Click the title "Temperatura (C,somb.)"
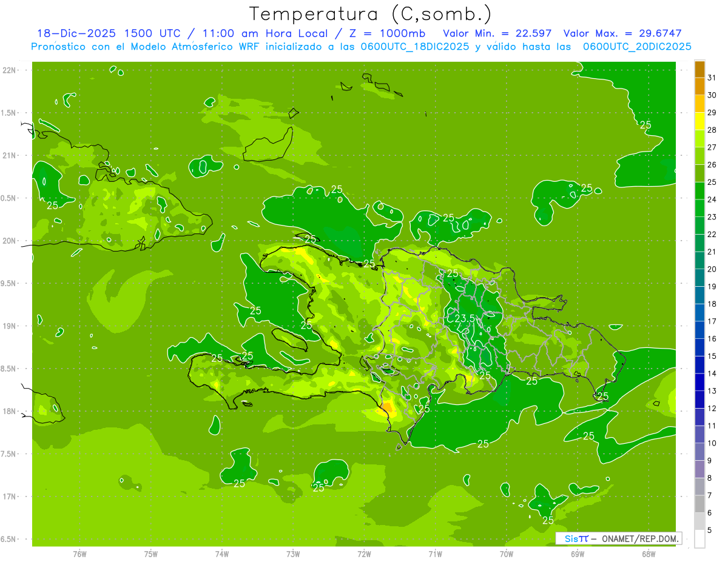Image resolution: width=728 pixels, height=562 pixels. coord(370,13)
